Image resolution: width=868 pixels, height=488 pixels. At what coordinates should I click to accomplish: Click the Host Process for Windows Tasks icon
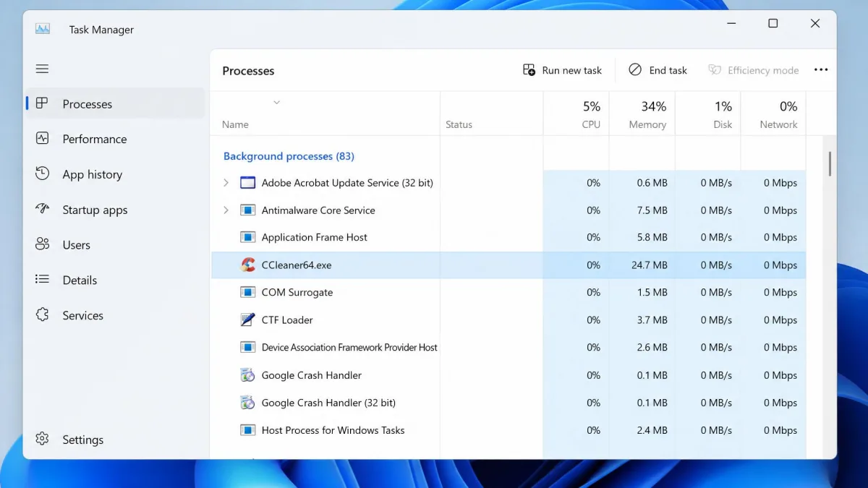(x=248, y=430)
